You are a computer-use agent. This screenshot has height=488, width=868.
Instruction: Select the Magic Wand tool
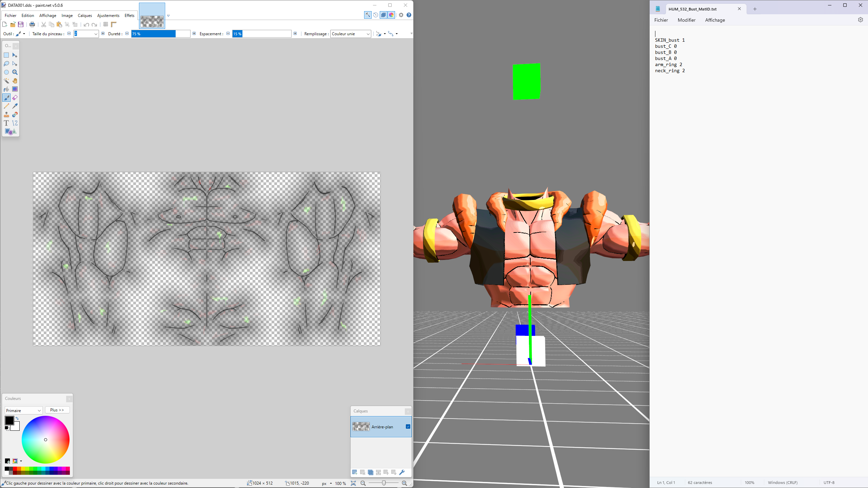tap(6, 81)
